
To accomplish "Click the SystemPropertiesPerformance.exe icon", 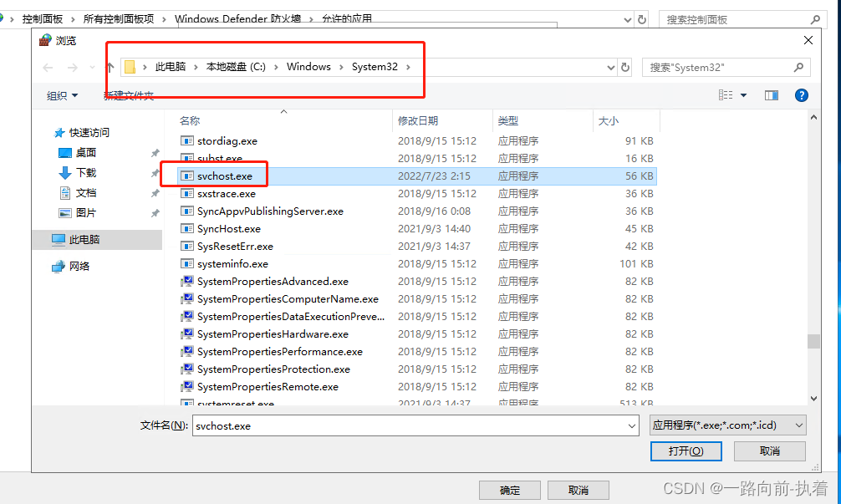I will pos(186,352).
